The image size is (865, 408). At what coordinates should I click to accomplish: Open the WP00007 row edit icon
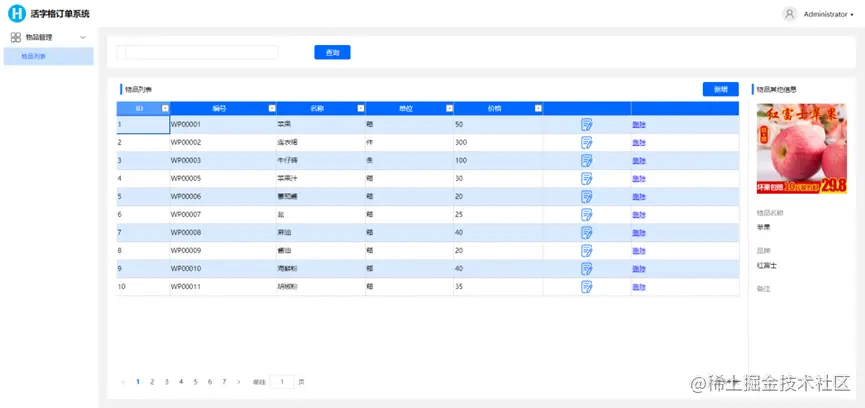click(x=586, y=214)
